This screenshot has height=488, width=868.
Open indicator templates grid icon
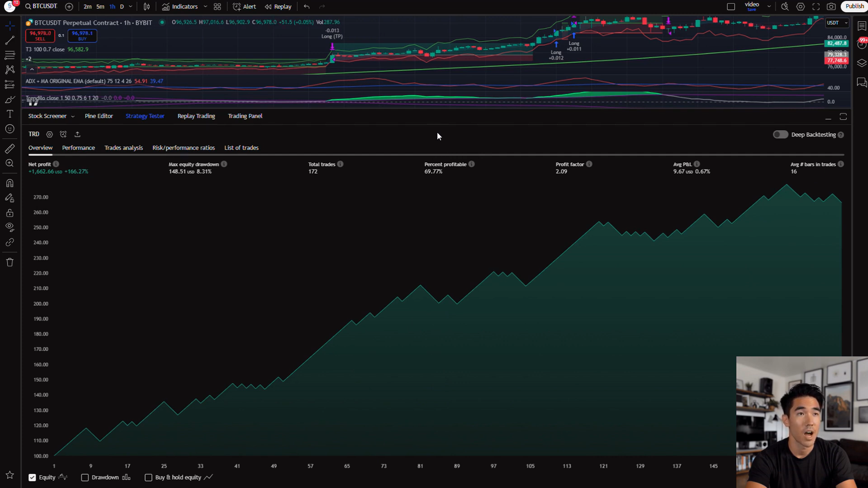(218, 6)
